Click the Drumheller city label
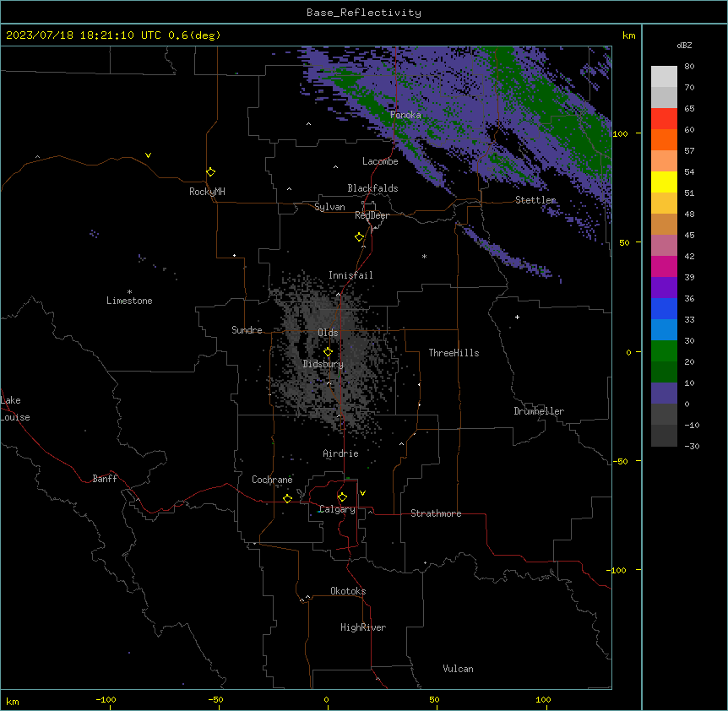 (x=539, y=411)
